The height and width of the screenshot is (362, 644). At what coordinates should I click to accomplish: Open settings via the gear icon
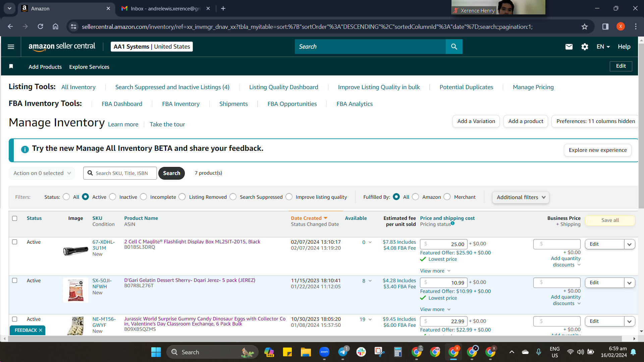(585, 47)
